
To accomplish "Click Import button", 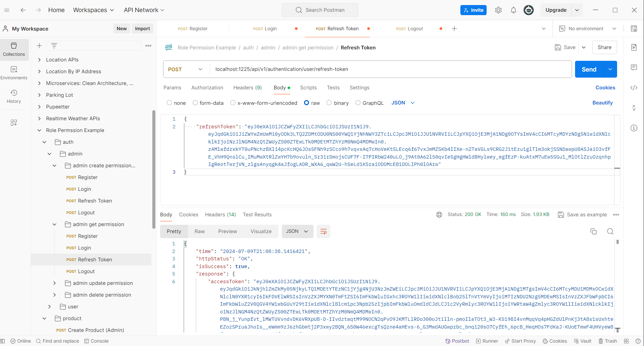I will pos(142,29).
